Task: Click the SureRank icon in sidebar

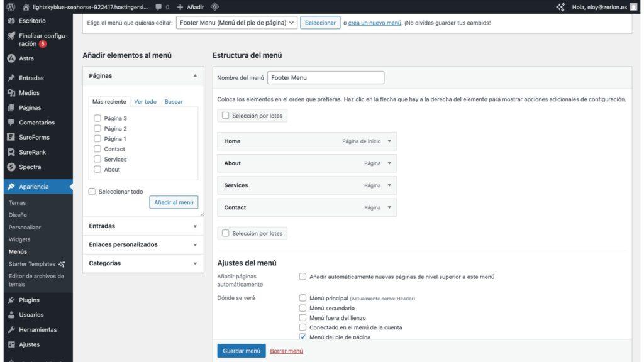Action: 11,152
